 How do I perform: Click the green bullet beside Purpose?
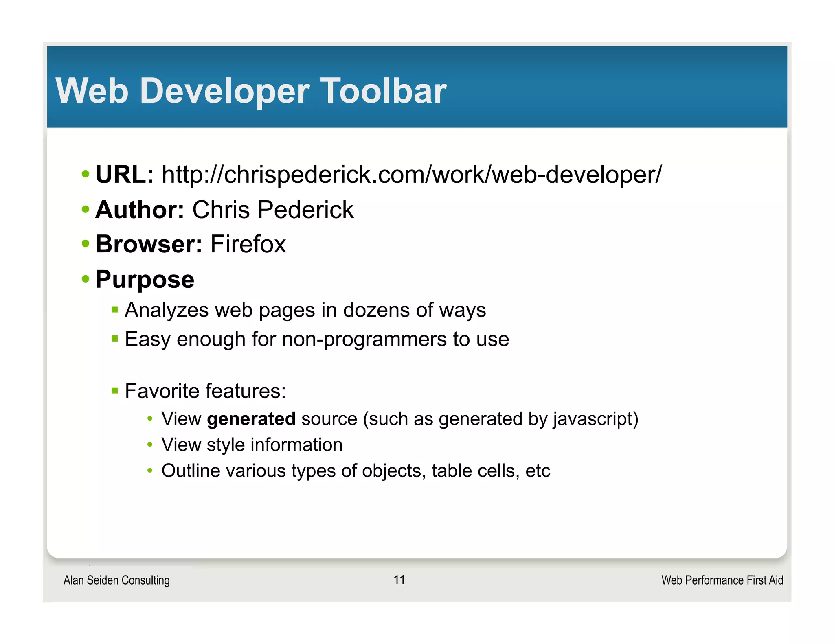pyautogui.click(x=85, y=279)
